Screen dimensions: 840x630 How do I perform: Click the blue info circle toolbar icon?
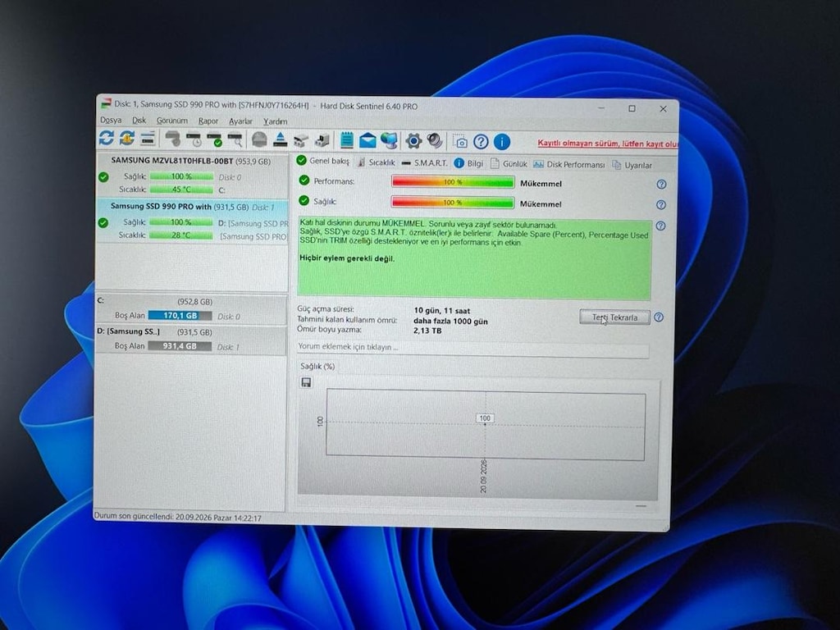point(502,142)
